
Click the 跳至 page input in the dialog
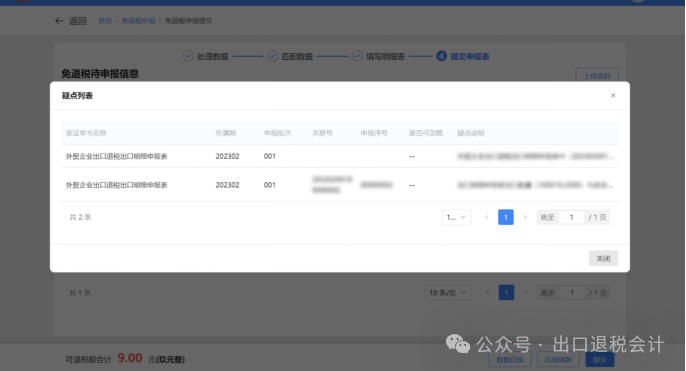coord(571,217)
